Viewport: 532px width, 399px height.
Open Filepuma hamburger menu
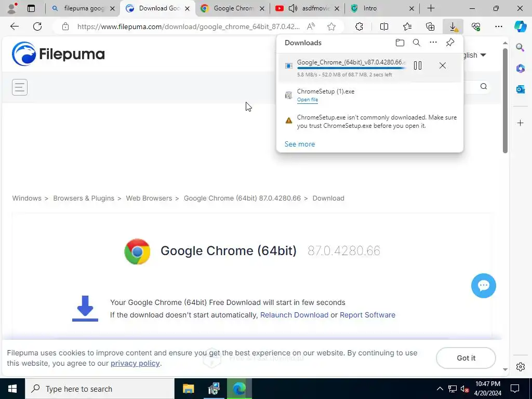pos(20,87)
